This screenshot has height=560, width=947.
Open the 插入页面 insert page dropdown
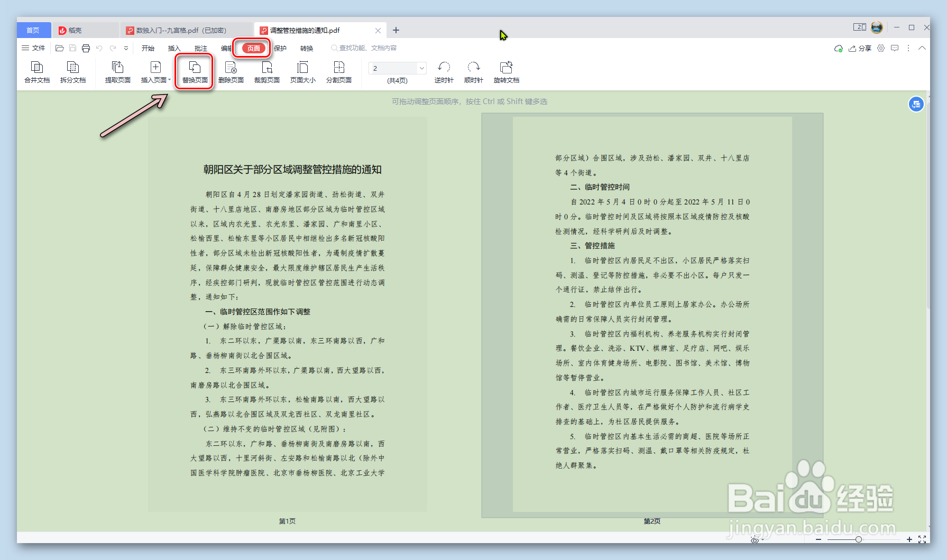point(155,72)
